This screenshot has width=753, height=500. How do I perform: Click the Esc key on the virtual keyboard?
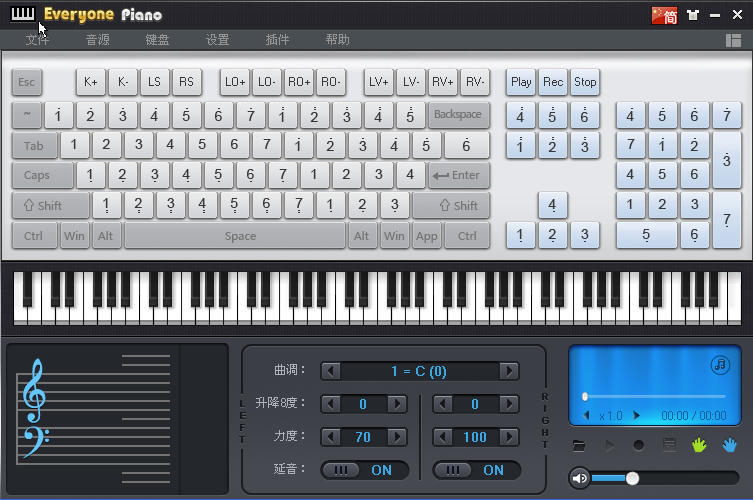pyautogui.click(x=27, y=82)
